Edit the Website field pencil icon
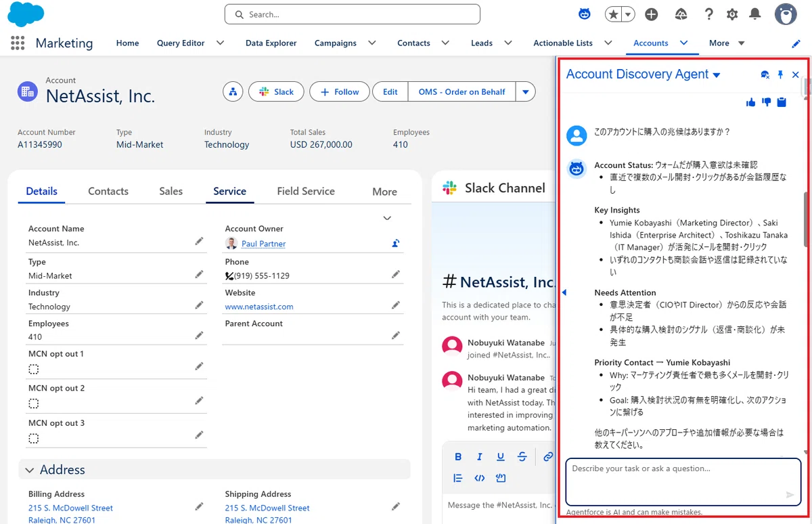This screenshot has height=524, width=812. 396,305
